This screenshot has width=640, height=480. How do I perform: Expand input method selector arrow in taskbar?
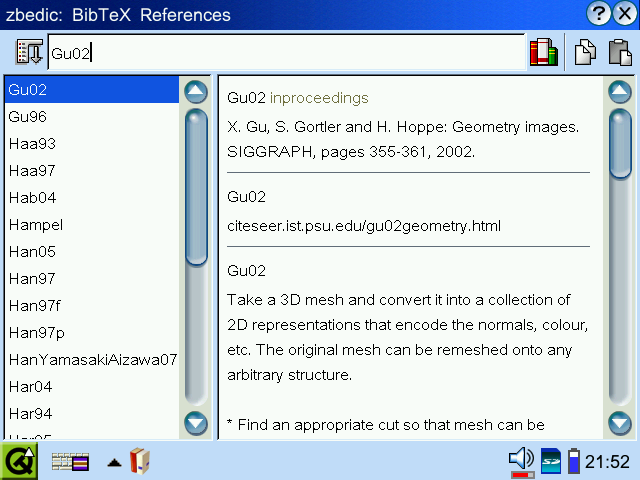115,462
